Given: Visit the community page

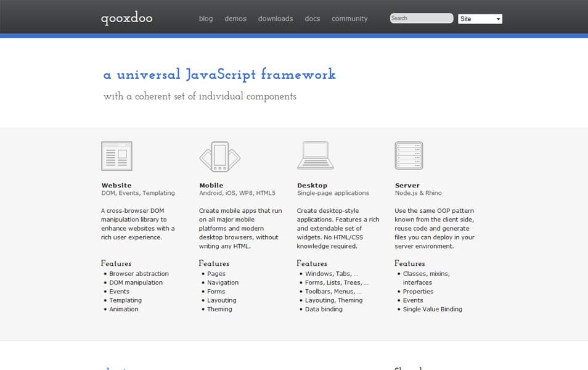Looking at the screenshot, I should coord(349,18).
